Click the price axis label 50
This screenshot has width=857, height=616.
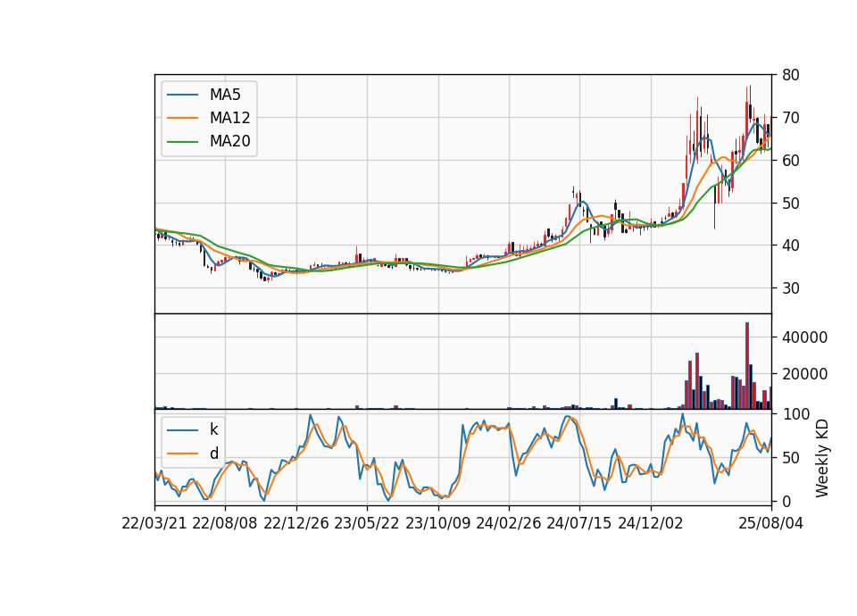pos(790,203)
